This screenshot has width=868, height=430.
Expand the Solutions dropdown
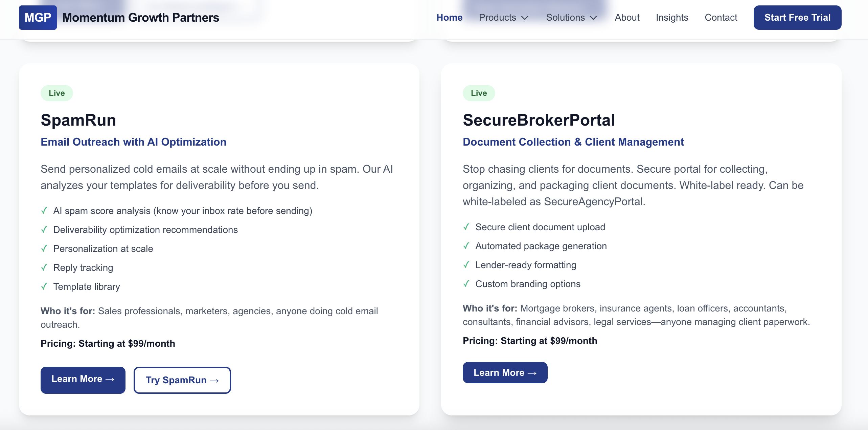point(571,17)
